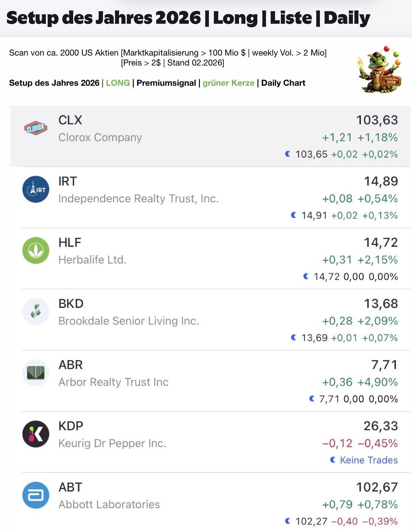Click the CLX after-hours moon icon
The height and width of the screenshot is (532, 412).
[288, 154]
